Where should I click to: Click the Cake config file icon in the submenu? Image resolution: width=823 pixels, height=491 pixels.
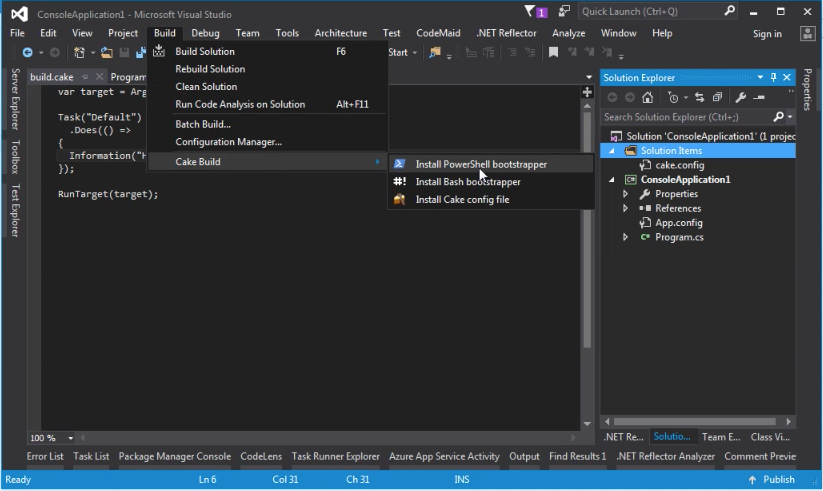(399, 199)
